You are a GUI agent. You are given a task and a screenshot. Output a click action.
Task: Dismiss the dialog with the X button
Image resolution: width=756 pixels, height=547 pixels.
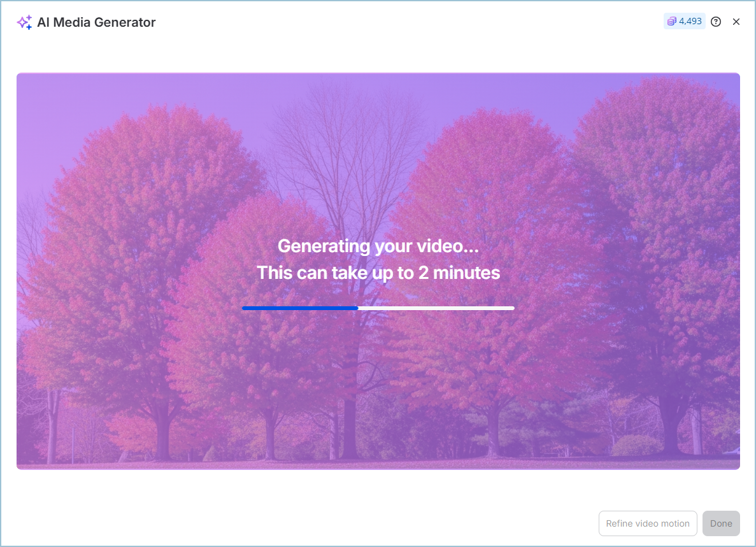tap(736, 21)
